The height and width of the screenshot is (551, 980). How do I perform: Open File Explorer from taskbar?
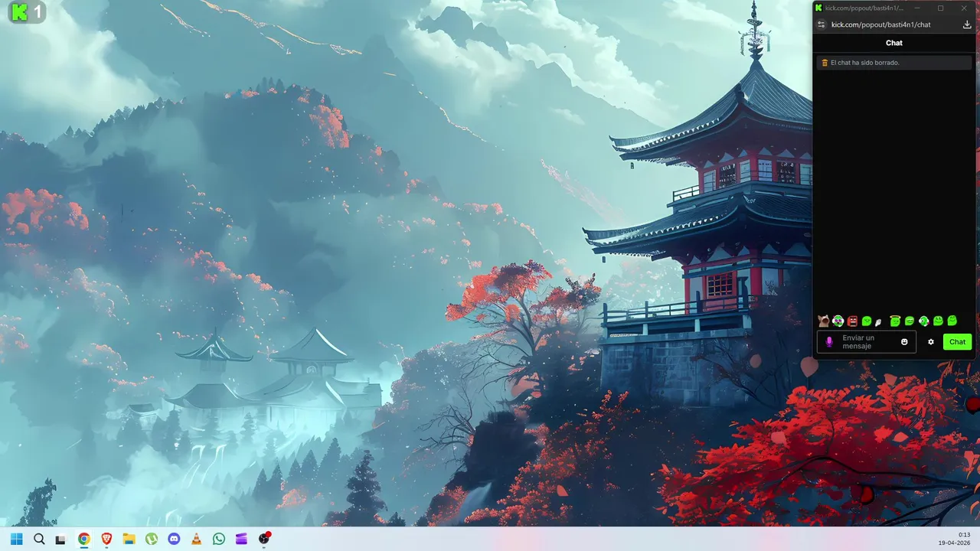tap(129, 539)
